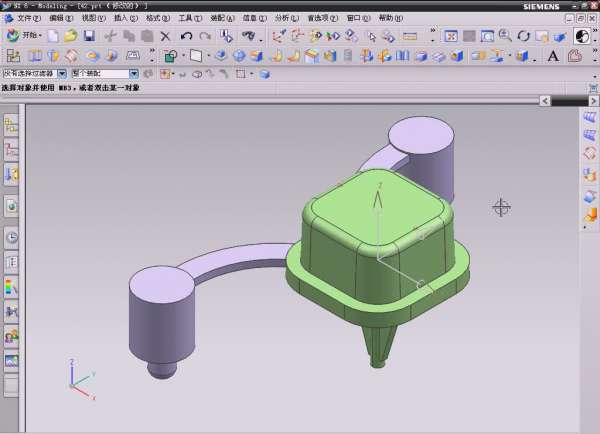Open the selection scope dropdown
This screenshot has width=600, height=434.
click(134, 73)
